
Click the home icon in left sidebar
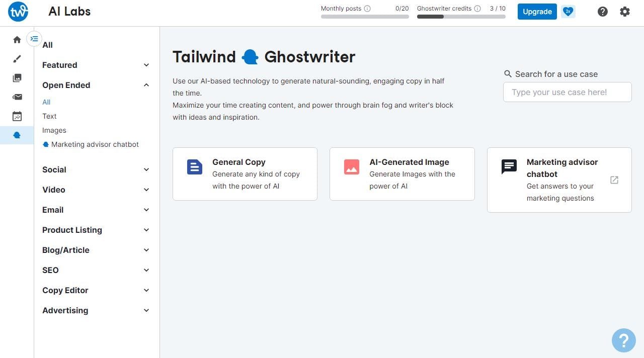pyautogui.click(x=17, y=40)
